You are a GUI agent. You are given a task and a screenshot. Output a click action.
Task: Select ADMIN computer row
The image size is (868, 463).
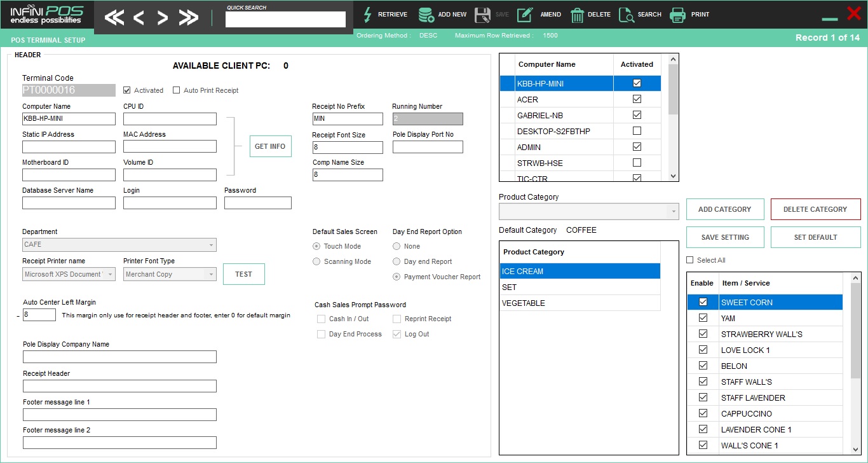pyautogui.click(x=580, y=147)
